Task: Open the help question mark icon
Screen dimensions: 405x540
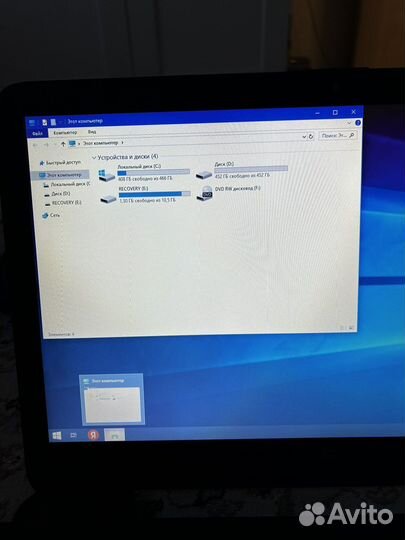Action: [x=357, y=123]
